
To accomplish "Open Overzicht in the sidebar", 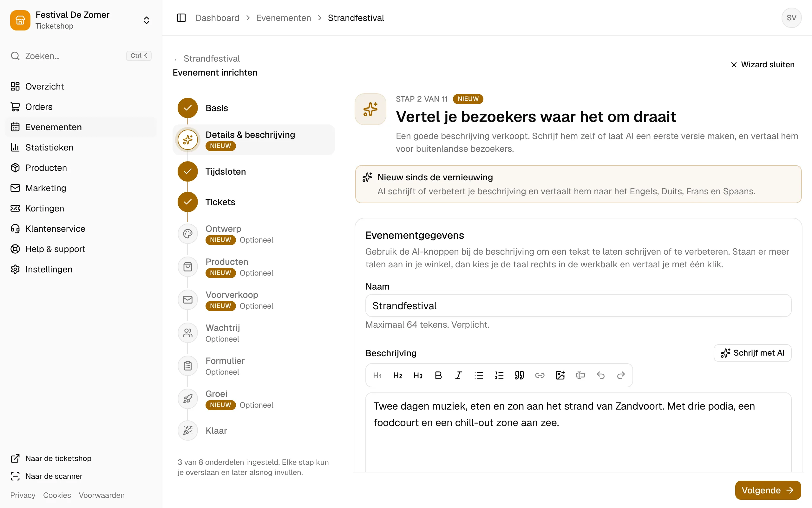I will 81,86.
